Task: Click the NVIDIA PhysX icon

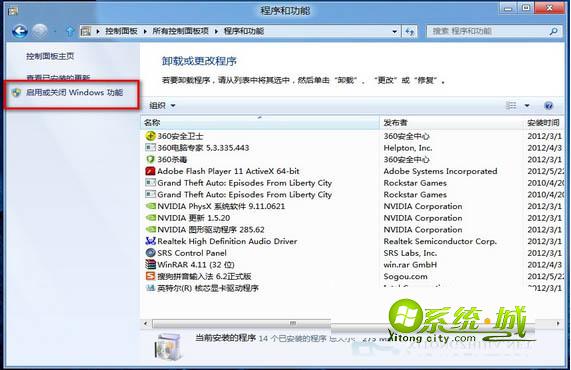Action: tap(150, 206)
